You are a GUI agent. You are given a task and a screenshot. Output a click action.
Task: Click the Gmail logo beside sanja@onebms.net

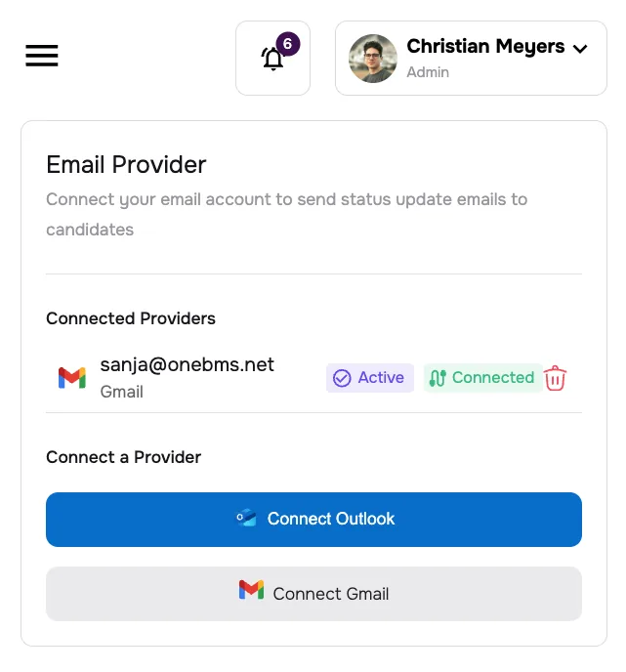pos(72,378)
